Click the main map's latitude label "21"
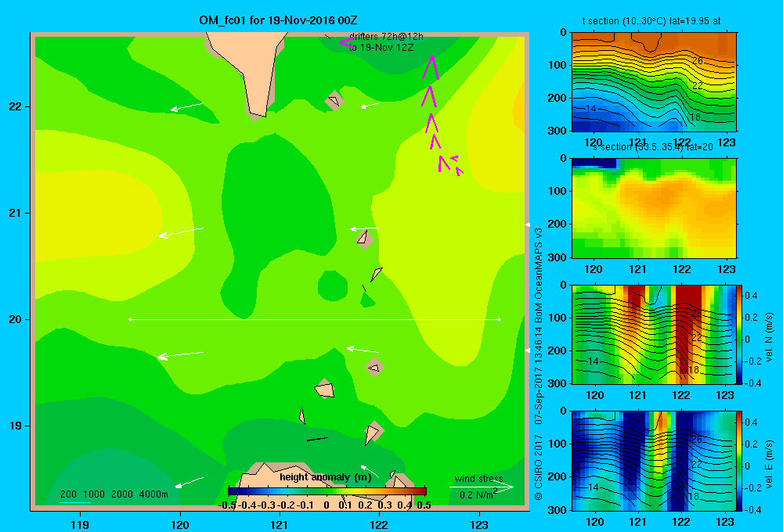This screenshot has width=783, height=532. (15, 213)
